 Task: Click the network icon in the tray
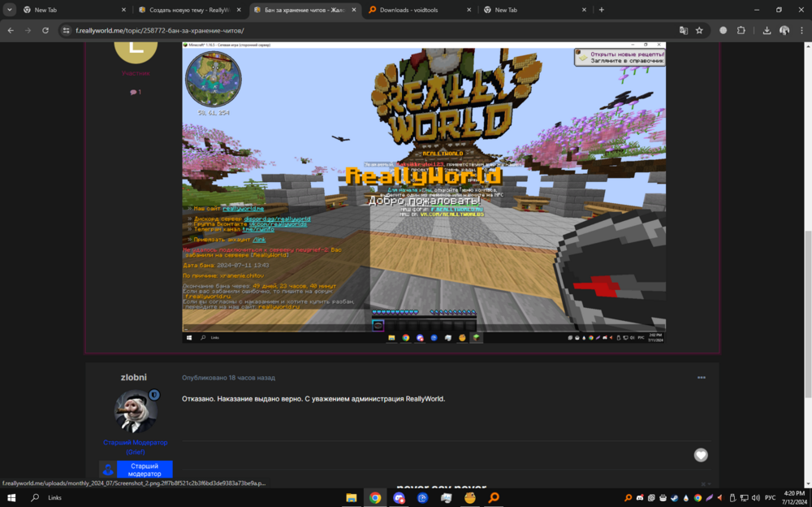click(744, 498)
